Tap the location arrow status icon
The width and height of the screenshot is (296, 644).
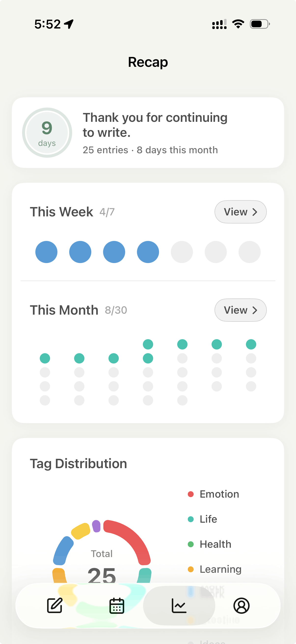69,24
